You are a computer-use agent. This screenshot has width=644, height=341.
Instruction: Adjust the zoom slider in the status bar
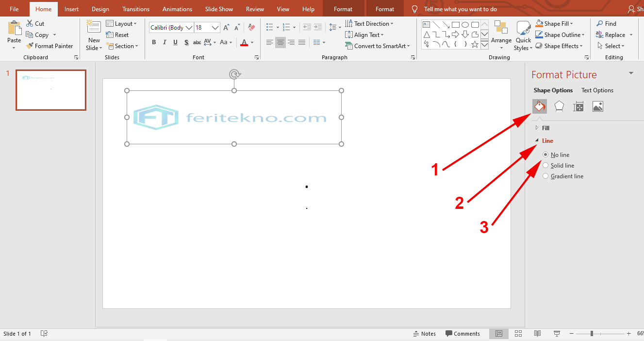[592, 334]
